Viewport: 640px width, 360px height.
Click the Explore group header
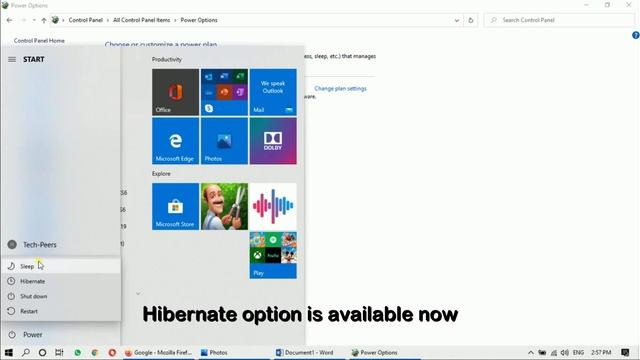tap(161, 174)
